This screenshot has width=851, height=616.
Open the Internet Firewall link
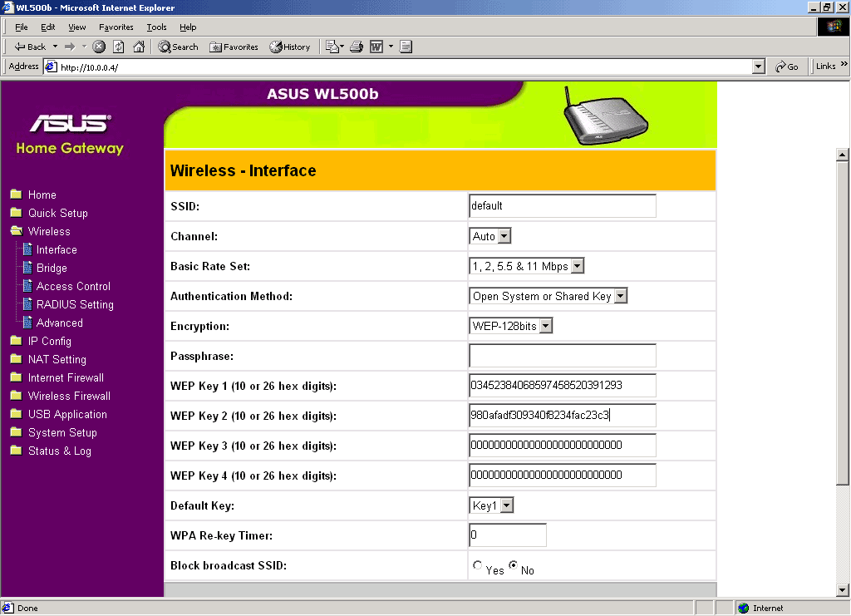click(x=66, y=377)
